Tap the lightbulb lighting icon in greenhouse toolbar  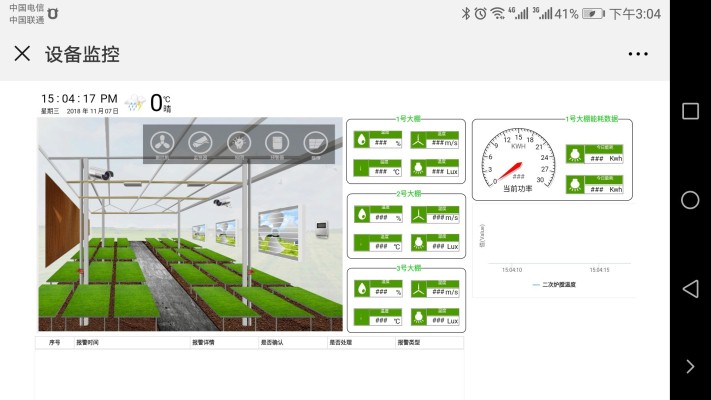coord(238,144)
